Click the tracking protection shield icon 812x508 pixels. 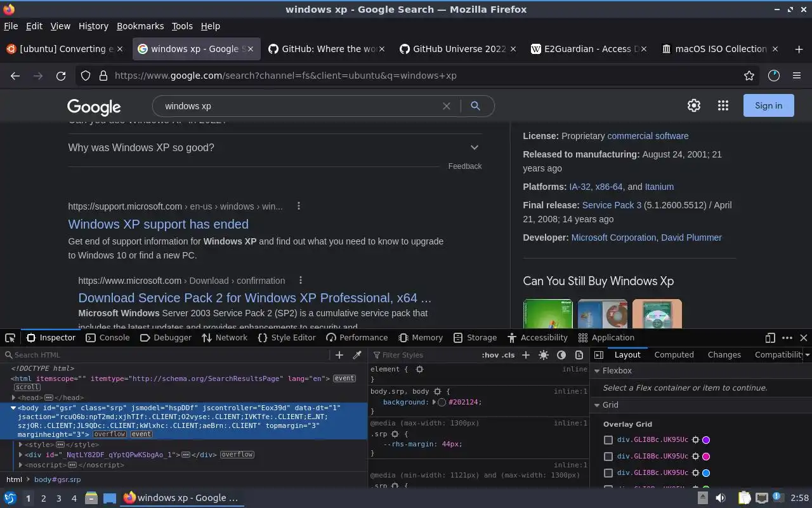pyautogui.click(x=86, y=76)
